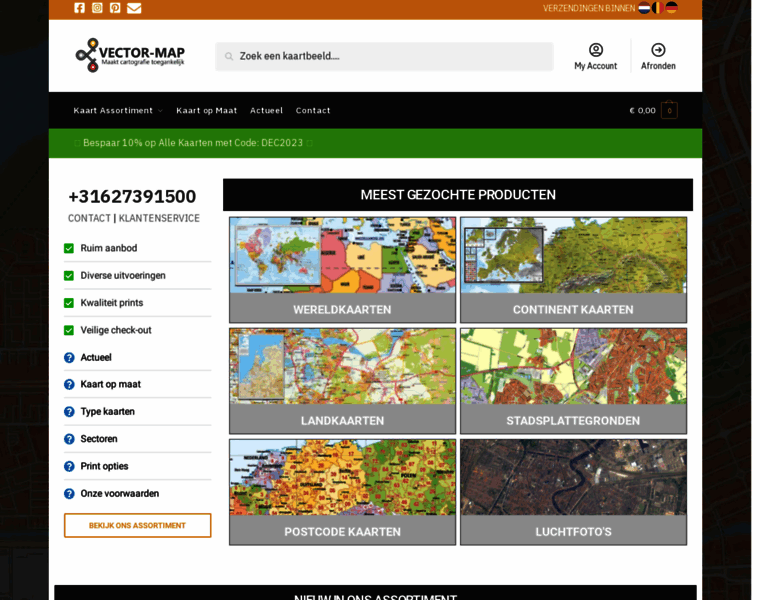The image size is (760, 600).
Task: Click the Germany flag icon
Action: (671, 8)
